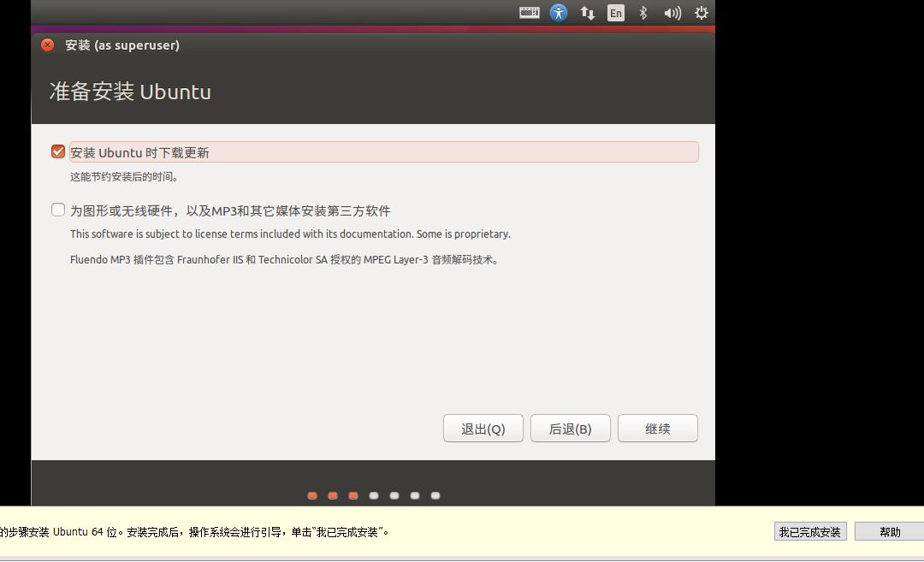This screenshot has width=924, height=562.
Task: Click the last gray progress dot
Action: pos(435,494)
